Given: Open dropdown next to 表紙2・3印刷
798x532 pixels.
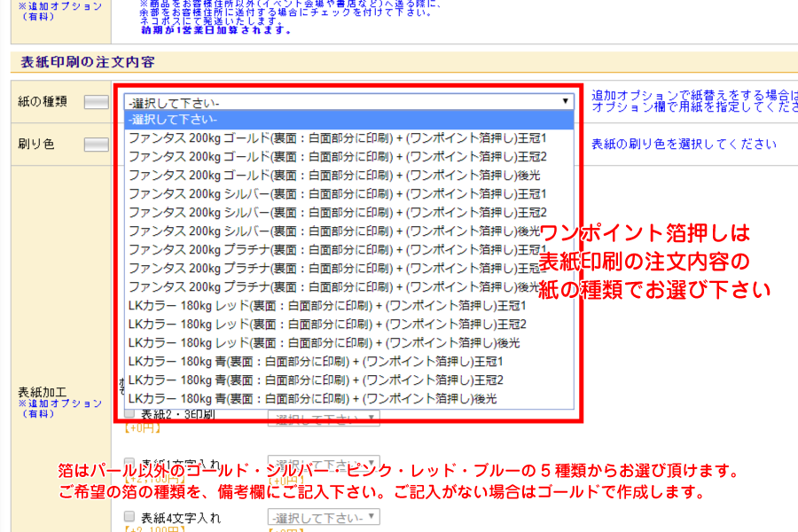Looking at the screenshot, I should (324, 419).
